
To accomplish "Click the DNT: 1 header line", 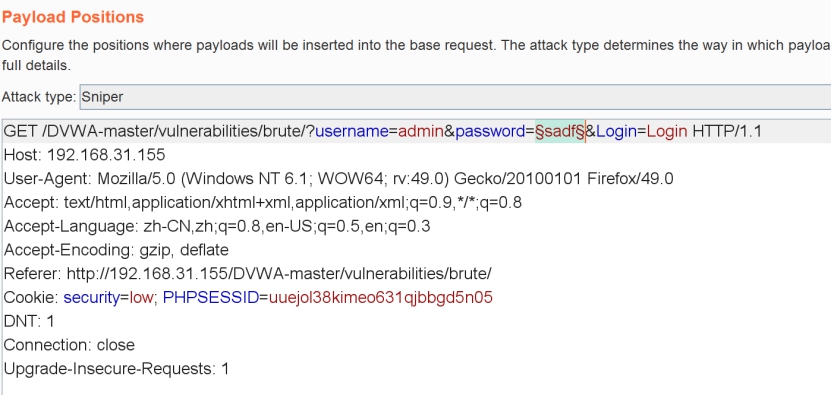I will 29,321.
